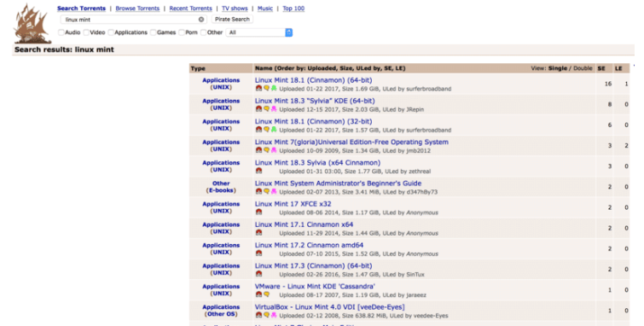
Task: Click magnet icon for Linux Mint 18.1 (64-bit)
Action: (x=258, y=88)
